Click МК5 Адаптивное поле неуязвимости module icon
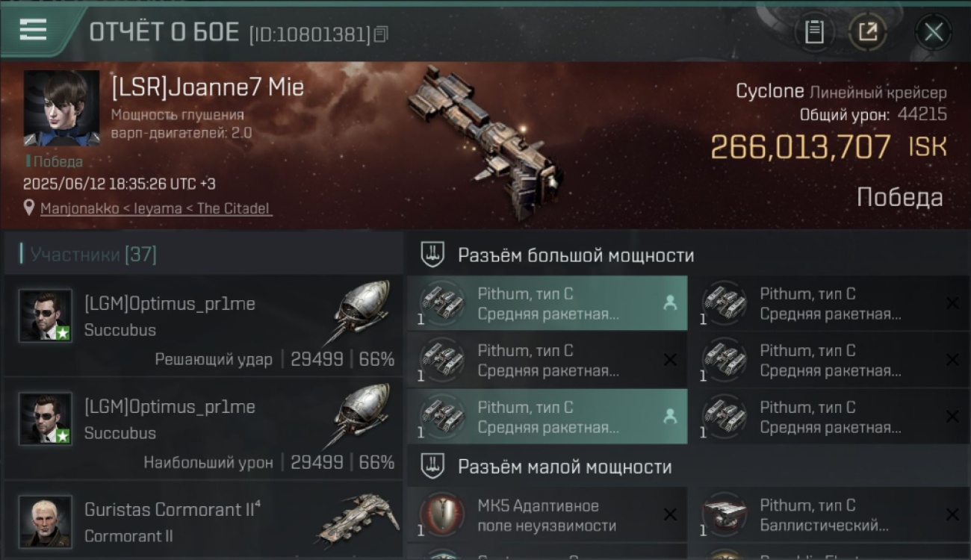Viewport: 971px width, 560px height. (x=442, y=514)
